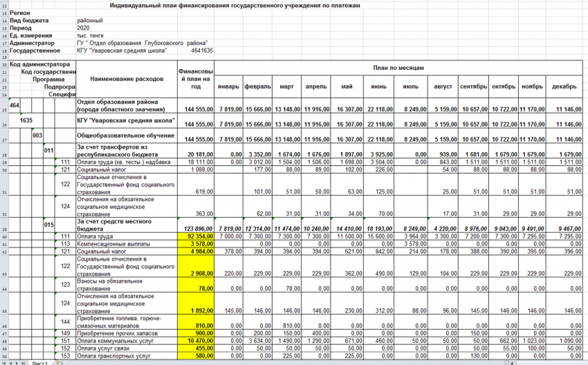Screen dimensions: 588x365
Task: Select the yellow cell '455,00'
Action: pos(195,348)
